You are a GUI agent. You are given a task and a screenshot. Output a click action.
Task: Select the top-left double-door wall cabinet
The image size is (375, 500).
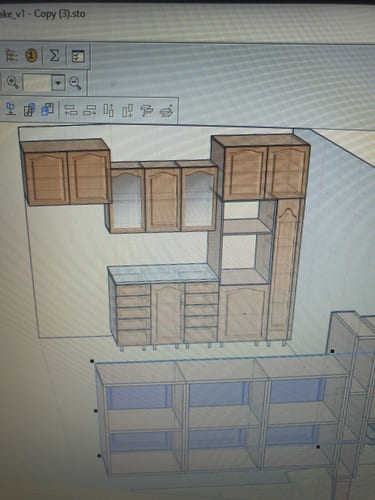(x=67, y=173)
